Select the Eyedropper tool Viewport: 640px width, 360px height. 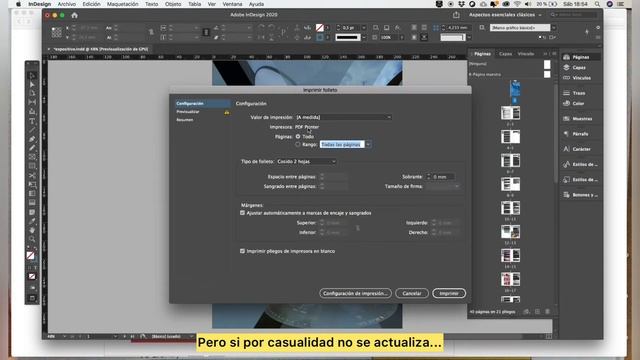tap(32, 221)
